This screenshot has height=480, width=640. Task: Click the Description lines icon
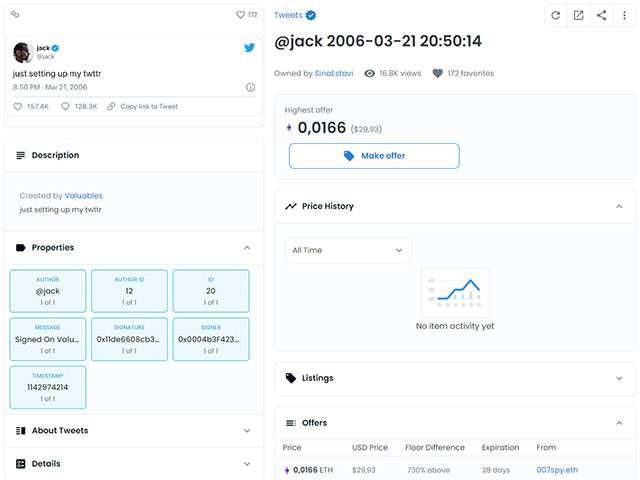click(20, 155)
